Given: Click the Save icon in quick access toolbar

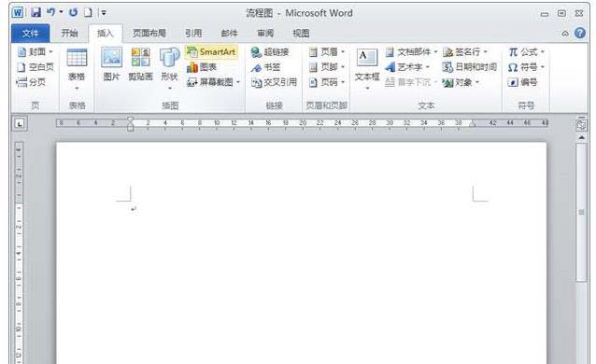Looking at the screenshot, I should [35, 12].
